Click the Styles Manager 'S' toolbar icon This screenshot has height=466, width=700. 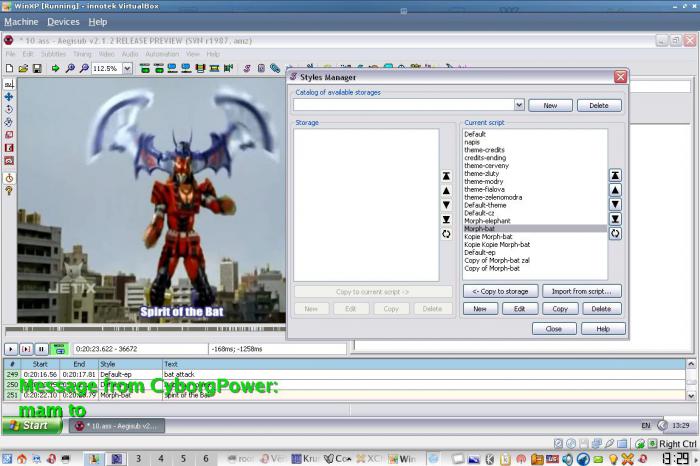pos(247,68)
